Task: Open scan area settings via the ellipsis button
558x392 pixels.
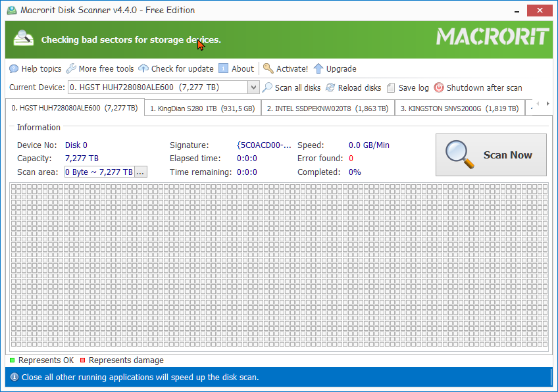Action: [140, 172]
